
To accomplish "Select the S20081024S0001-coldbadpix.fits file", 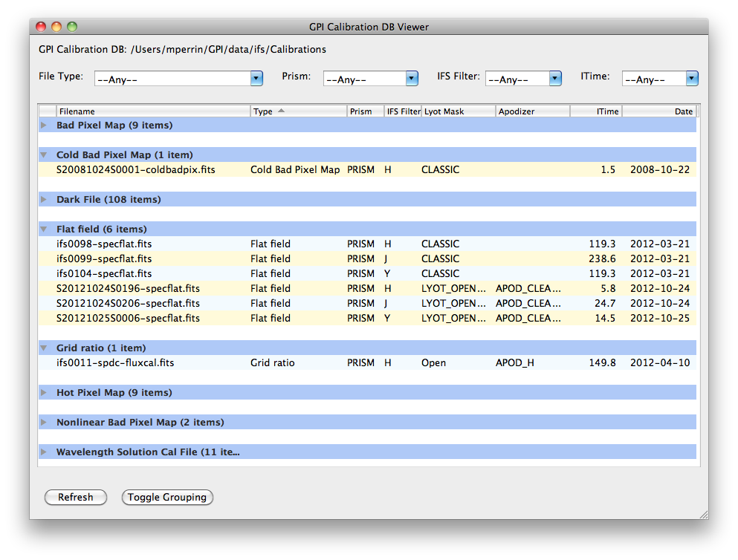I will (135, 170).
